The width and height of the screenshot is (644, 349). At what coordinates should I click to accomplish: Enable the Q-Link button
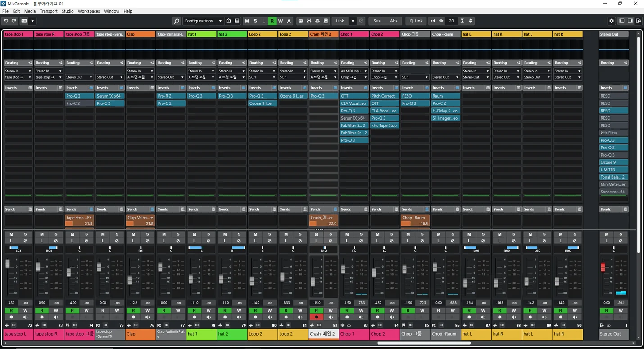point(416,21)
